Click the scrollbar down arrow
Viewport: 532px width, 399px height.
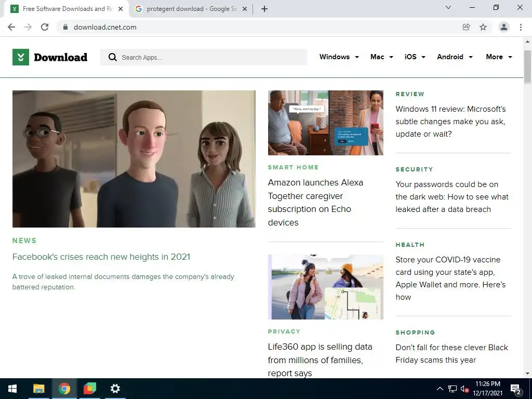(x=527, y=374)
